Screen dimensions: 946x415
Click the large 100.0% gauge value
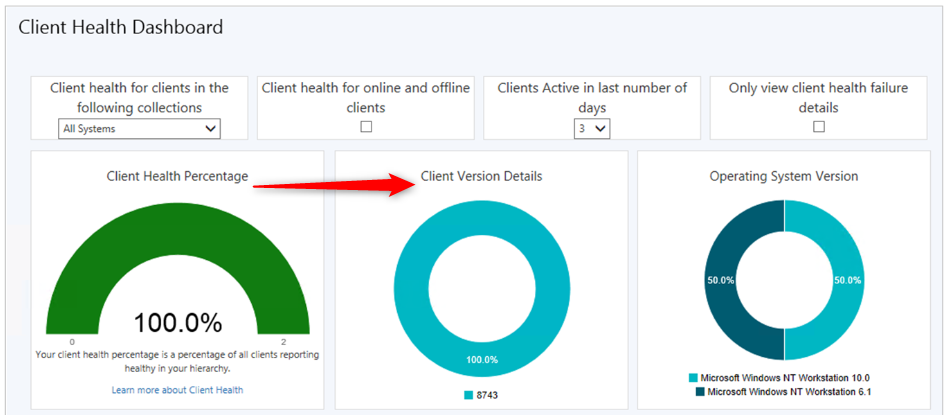click(177, 323)
